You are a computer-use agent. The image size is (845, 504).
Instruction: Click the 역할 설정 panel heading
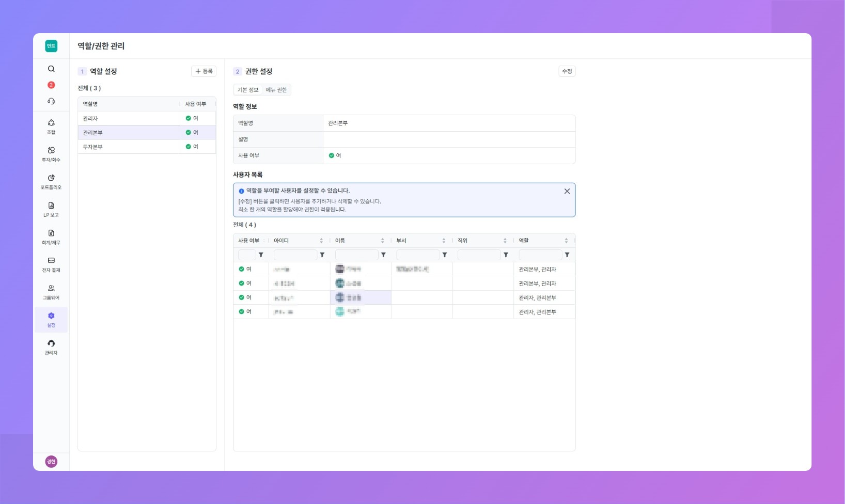(x=103, y=71)
